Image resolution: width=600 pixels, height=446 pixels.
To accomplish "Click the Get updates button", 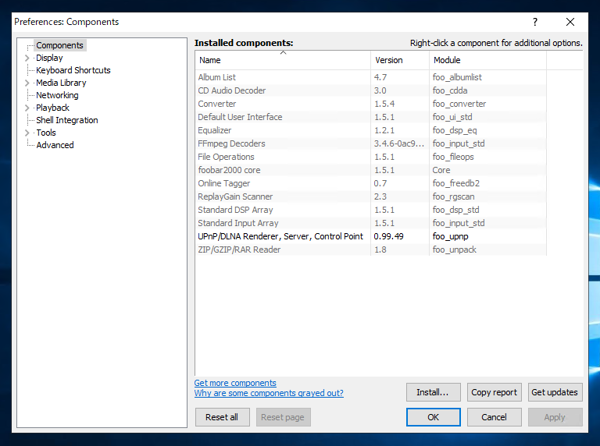I will [x=555, y=392].
